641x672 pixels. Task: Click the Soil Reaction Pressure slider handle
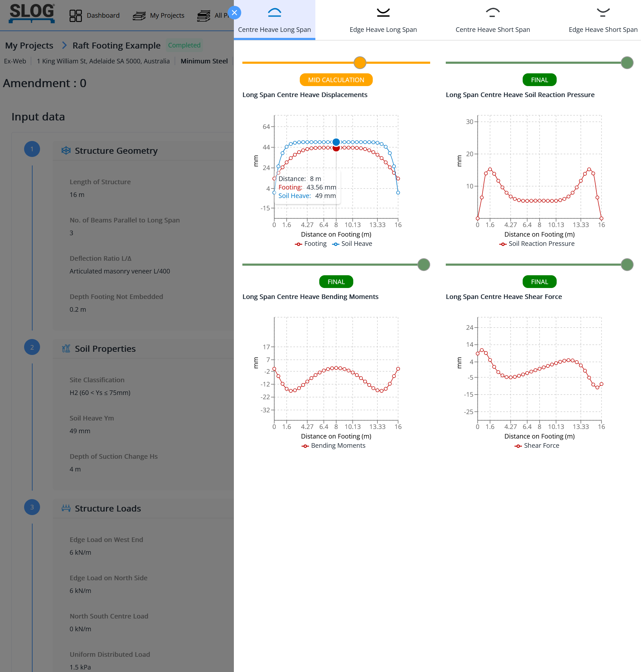[627, 63]
